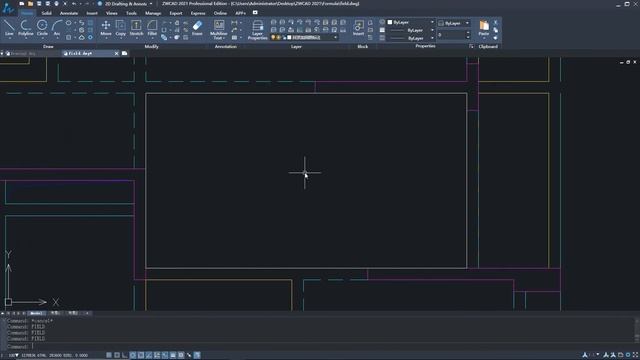Select the Arc tool

tap(57, 28)
